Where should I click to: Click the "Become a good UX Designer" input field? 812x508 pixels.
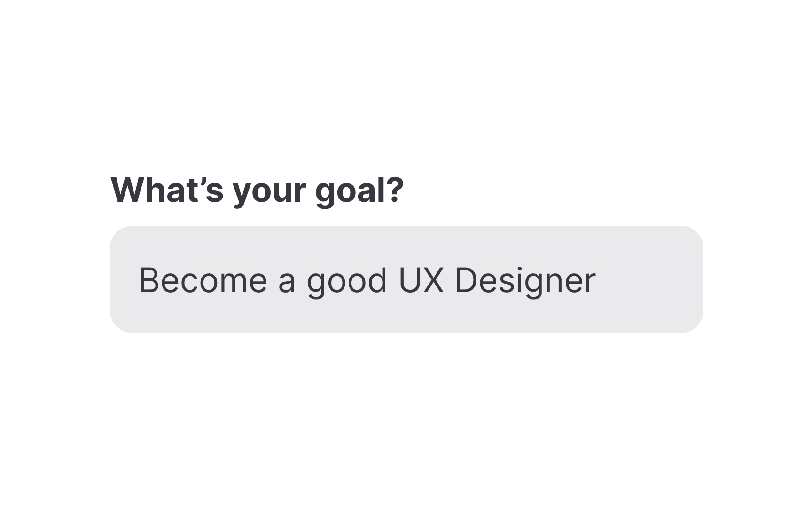pyautogui.click(x=406, y=279)
